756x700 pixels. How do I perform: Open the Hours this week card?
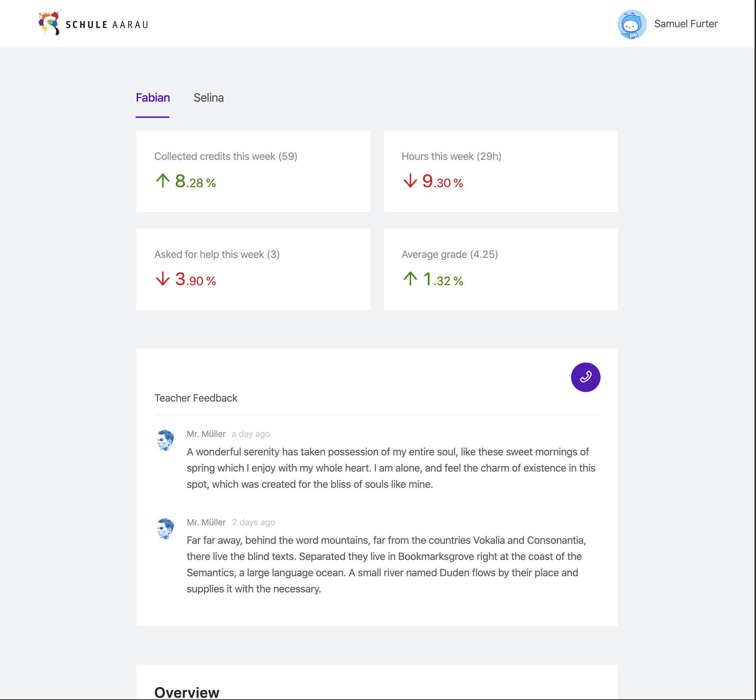pyautogui.click(x=500, y=171)
